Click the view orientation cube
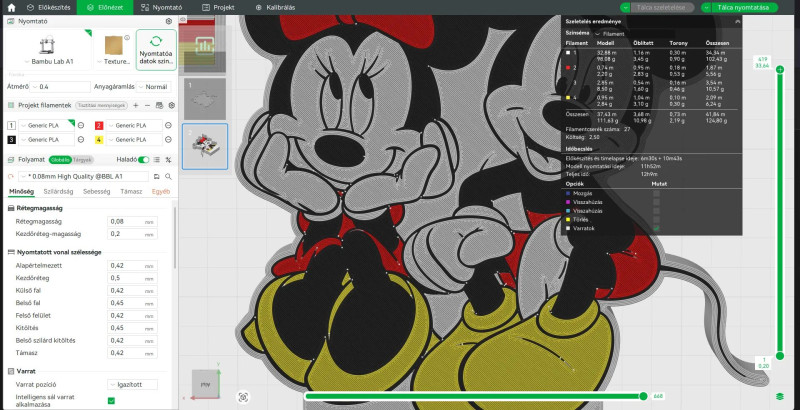 [x=205, y=384]
